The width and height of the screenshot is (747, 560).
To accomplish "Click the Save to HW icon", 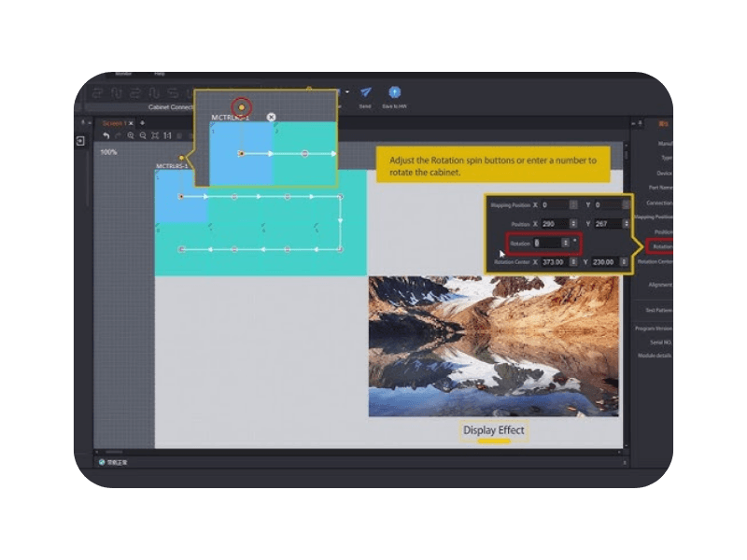I will (x=394, y=92).
